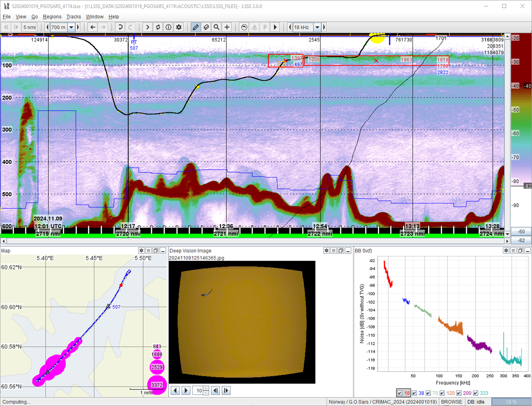Click the next chevron toolbar icon
Image resolution: width=532 pixels, height=406 pixels.
[x=148, y=27]
